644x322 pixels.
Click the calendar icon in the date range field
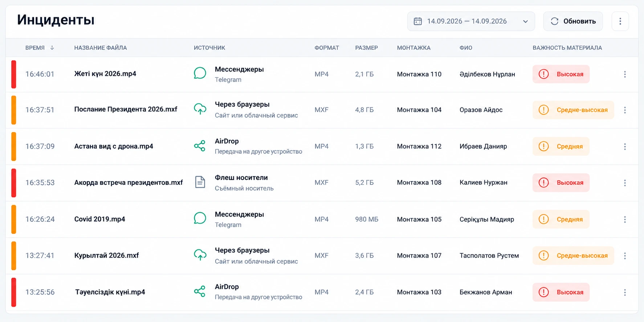click(418, 21)
